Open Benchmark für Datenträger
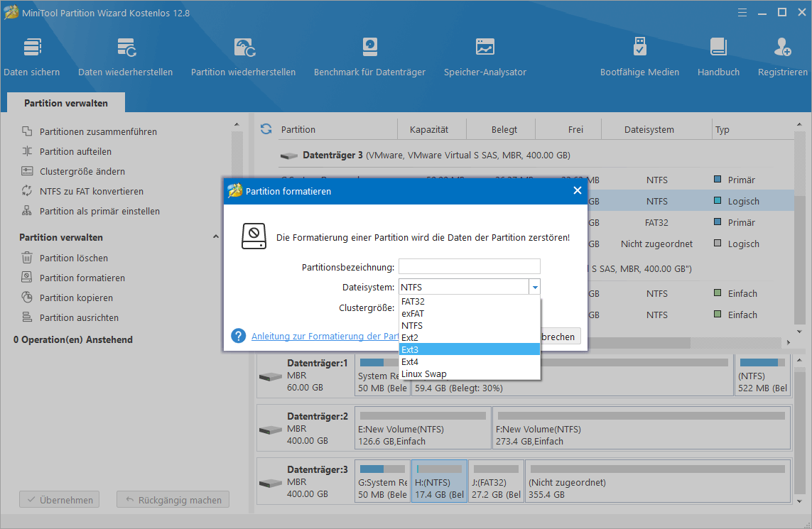This screenshot has height=529, width=812. [369, 57]
